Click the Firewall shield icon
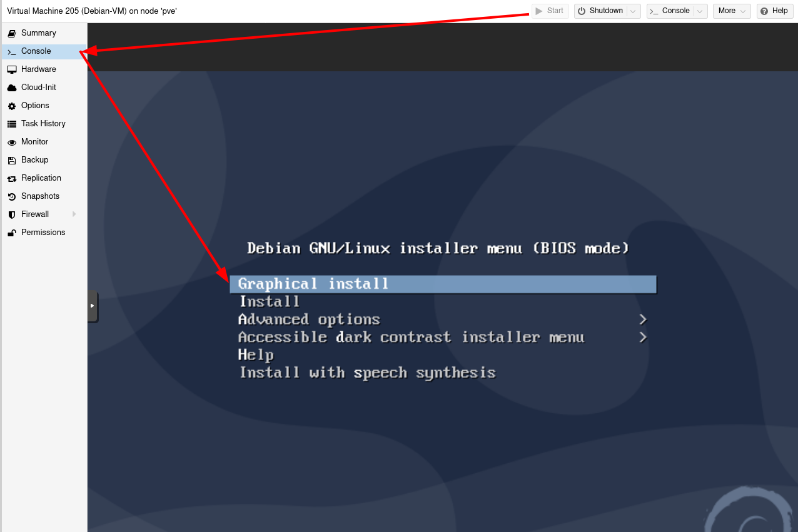The width and height of the screenshot is (798, 532). 11,214
